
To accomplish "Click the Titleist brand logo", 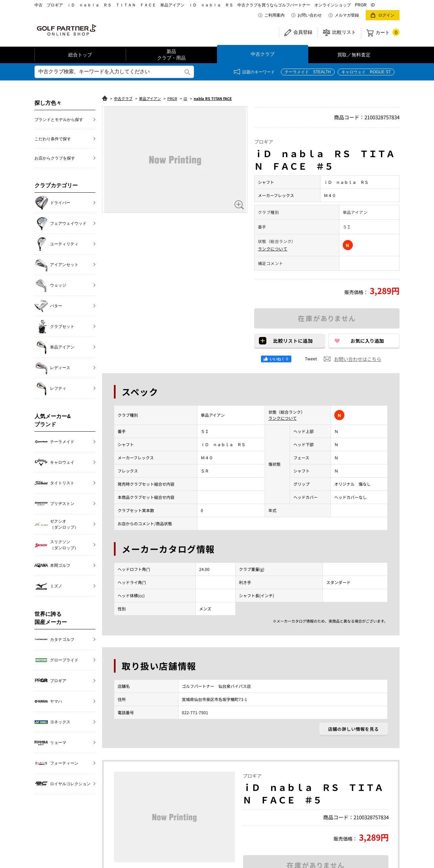I will [41, 483].
